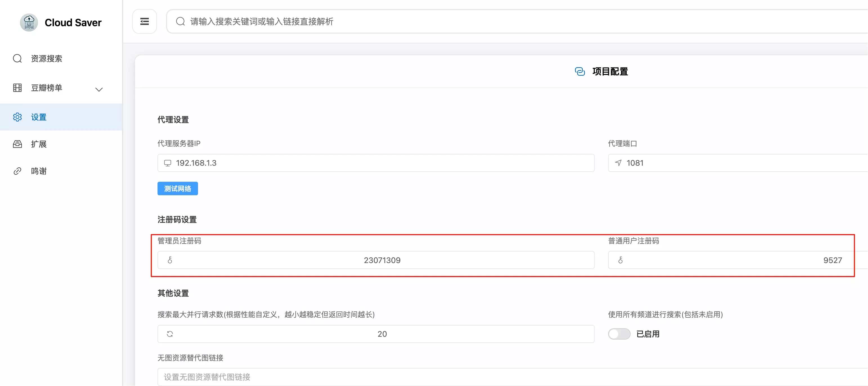
Task: Click the 代理端口 label
Action: click(622, 143)
